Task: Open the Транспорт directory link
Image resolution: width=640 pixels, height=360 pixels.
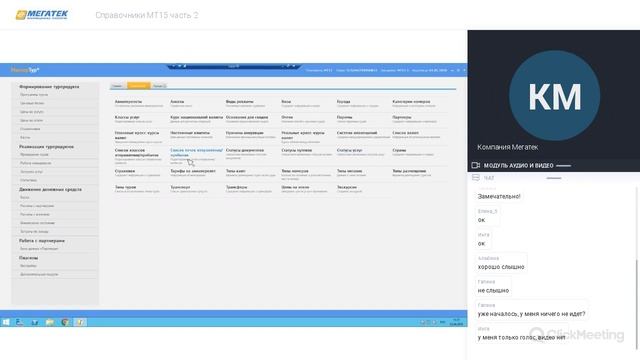Action: tap(180, 187)
